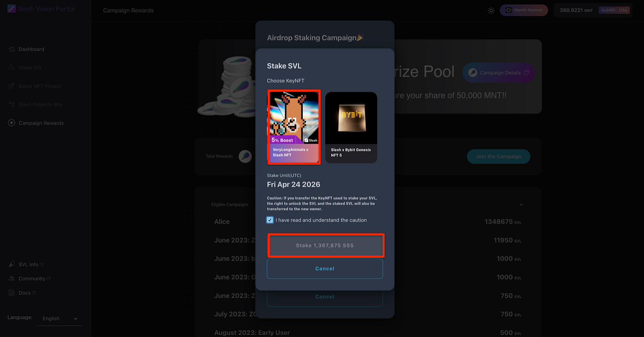Click the Community external link icon
The width and height of the screenshot is (644, 337).
tap(48, 279)
